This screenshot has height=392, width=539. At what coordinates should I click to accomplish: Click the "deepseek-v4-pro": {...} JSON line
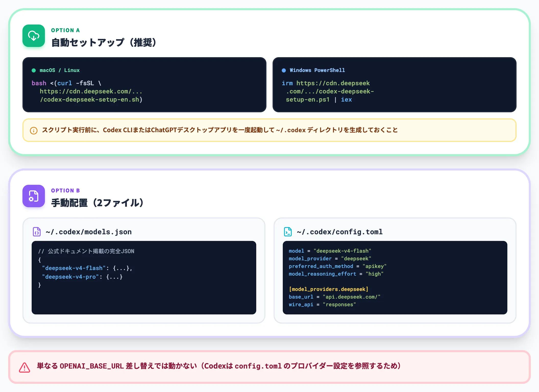pos(82,277)
